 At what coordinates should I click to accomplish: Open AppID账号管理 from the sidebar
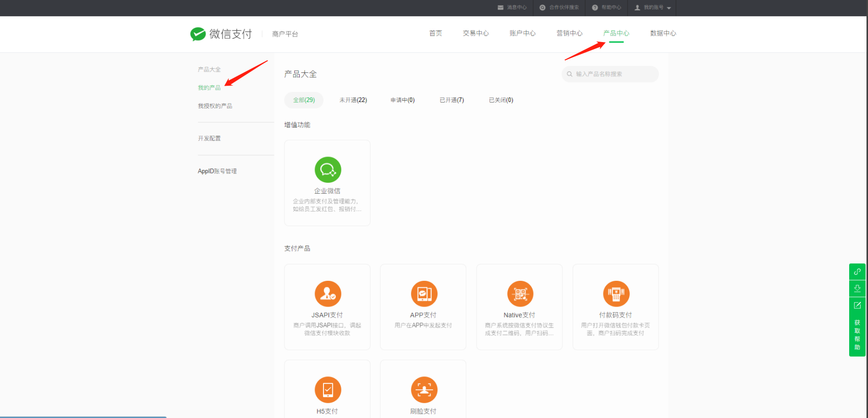coord(217,171)
